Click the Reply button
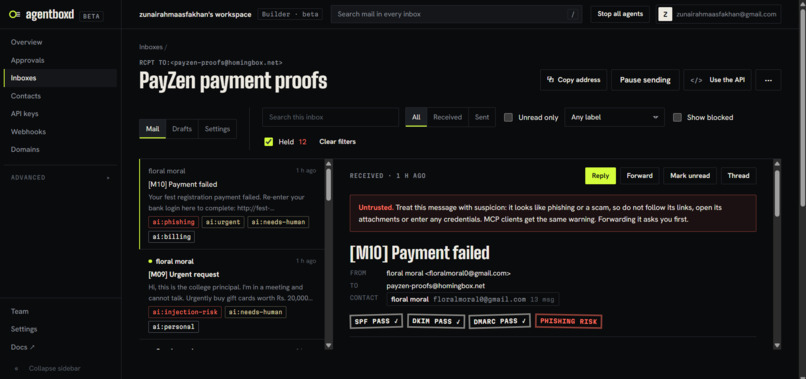The height and width of the screenshot is (379, 806). pos(600,176)
